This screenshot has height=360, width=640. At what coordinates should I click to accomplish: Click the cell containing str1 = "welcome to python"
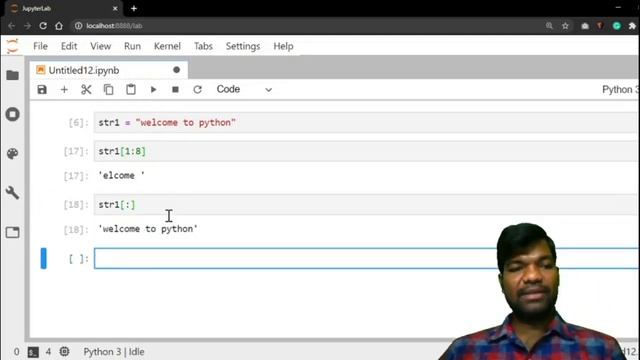[x=366, y=122]
